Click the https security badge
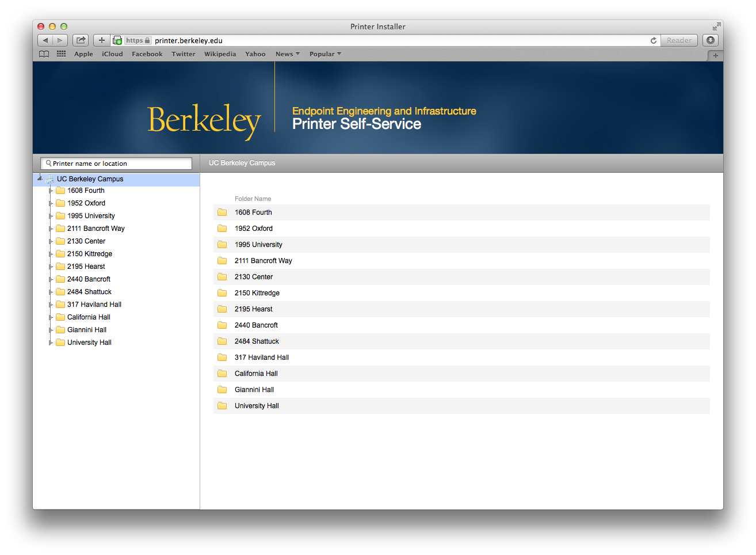756x555 pixels. tap(138, 40)
